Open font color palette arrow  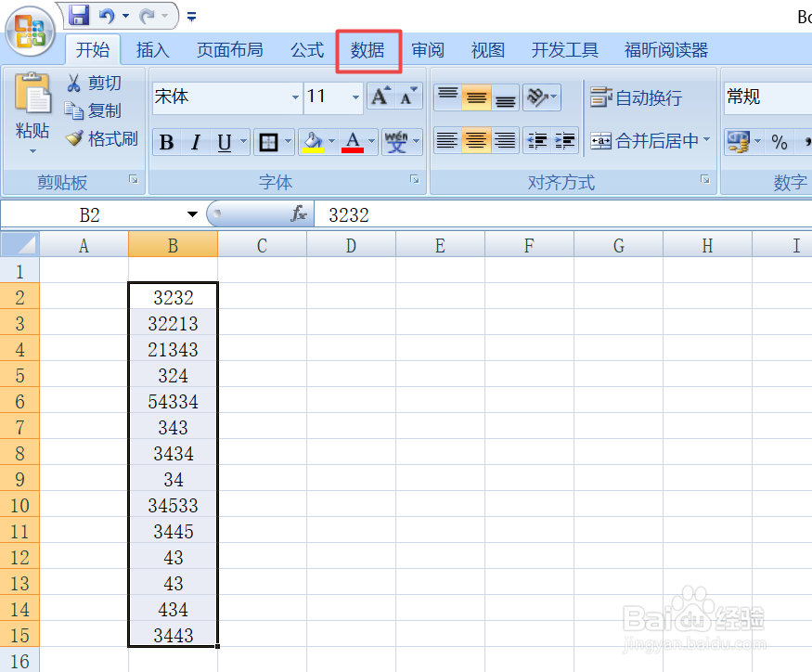(372, 141)
